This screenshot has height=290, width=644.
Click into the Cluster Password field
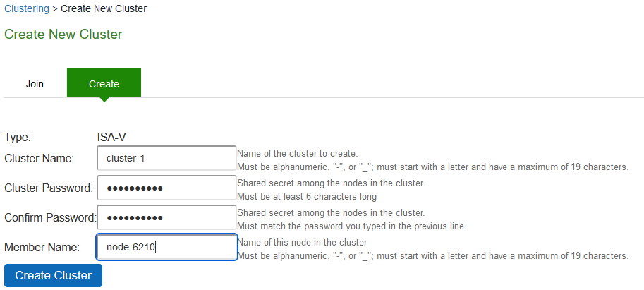[166, 188]
